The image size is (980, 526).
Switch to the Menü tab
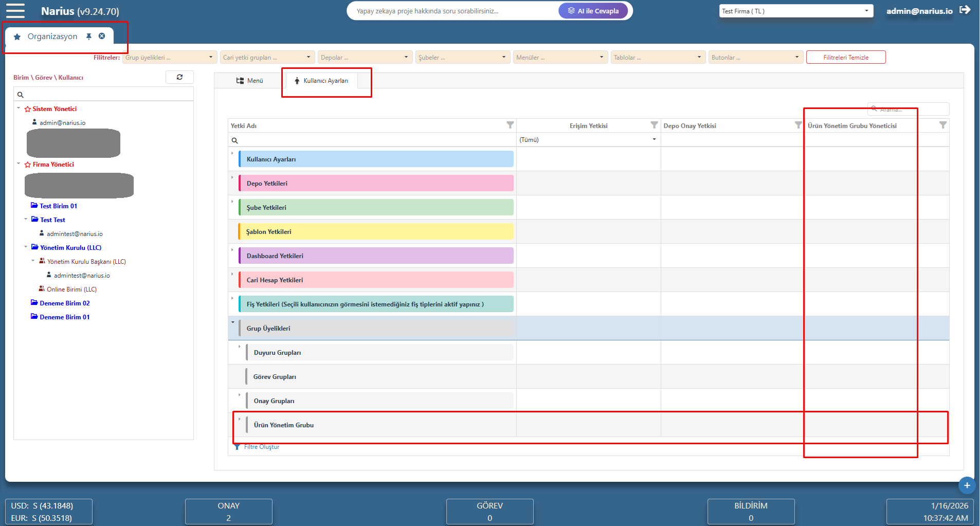(x=249, y=80)
